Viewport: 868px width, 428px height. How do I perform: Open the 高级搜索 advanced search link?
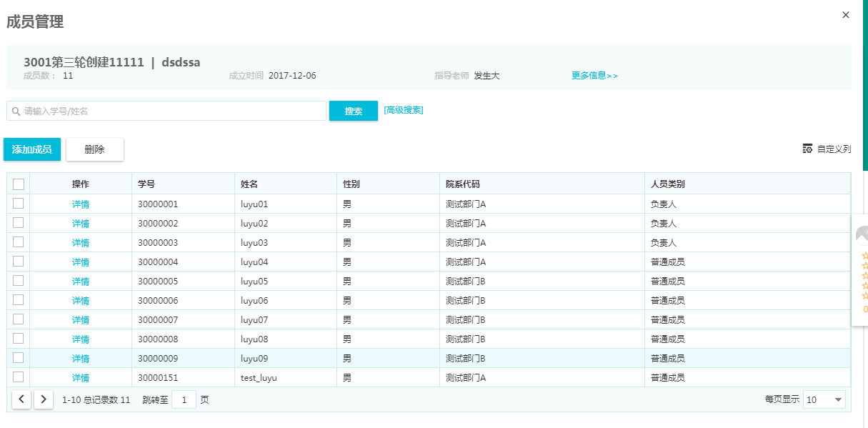(404, 110)
